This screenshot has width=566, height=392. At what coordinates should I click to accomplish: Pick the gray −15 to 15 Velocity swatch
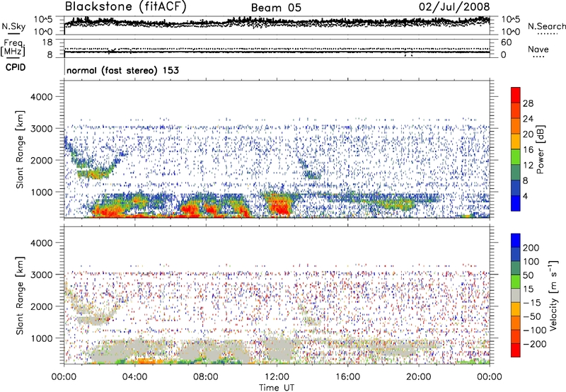[x=515, y=296]
